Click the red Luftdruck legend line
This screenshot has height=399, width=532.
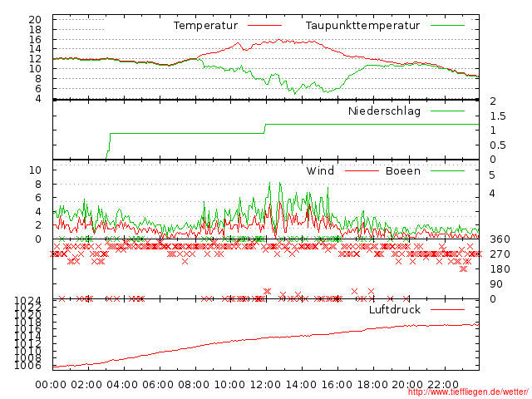(447, 309)
